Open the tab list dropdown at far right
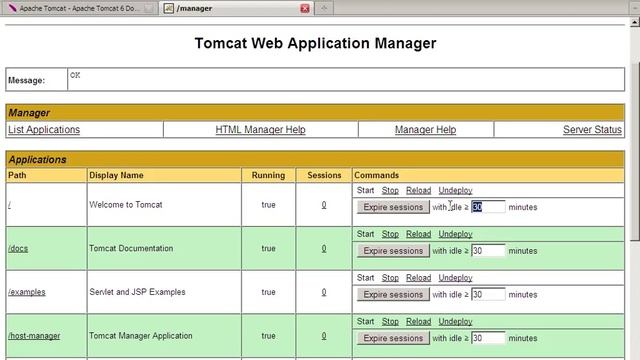Image resolution: width=640 pixels, height=360 pixels. coord(634,8)
